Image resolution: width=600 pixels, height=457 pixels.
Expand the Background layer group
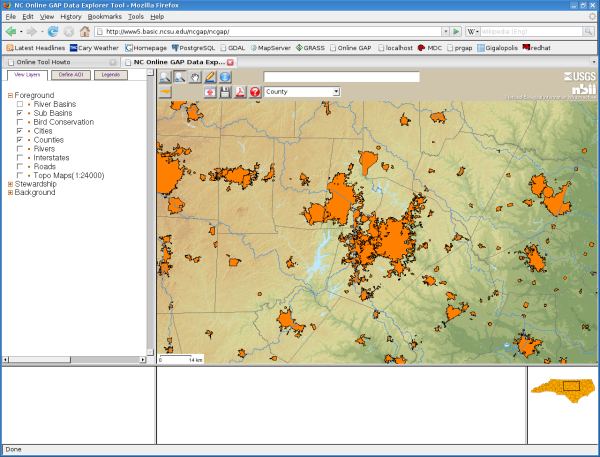pos(10,193)
